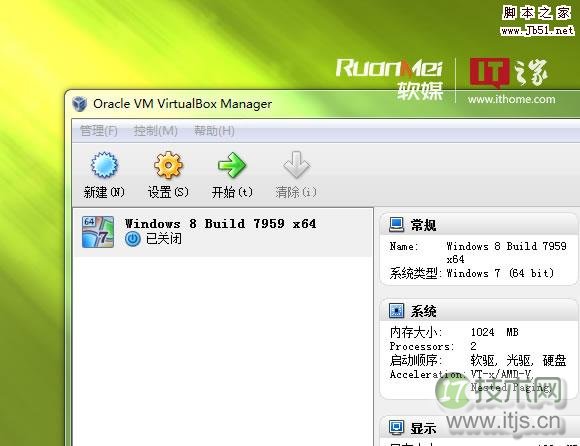Click the 系统 section header text
Viewport: 580px width, 446px height.
point(423,311)
